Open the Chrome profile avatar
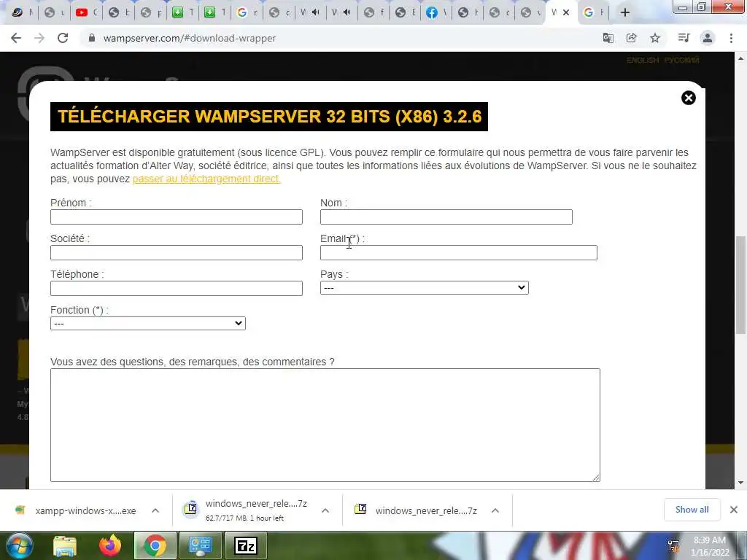 click(x=708, y=38)
